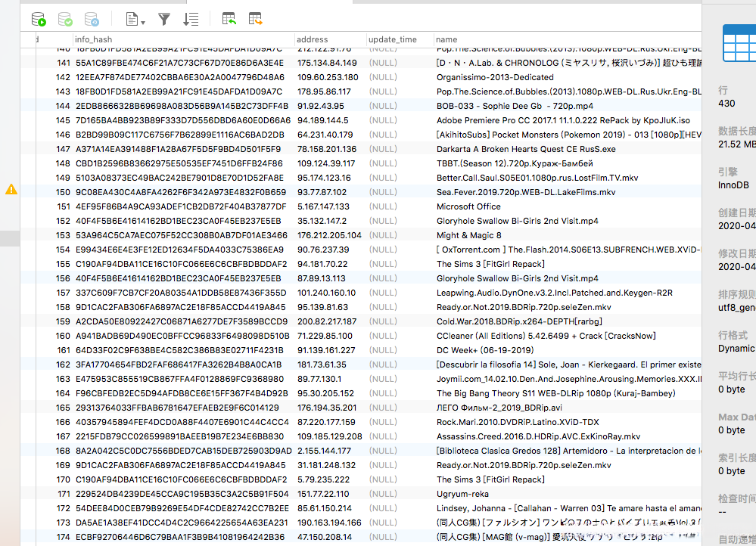Click the Rollback database icon
The width and height of the screenshot is (756, 546).
(x=92, y=19)
